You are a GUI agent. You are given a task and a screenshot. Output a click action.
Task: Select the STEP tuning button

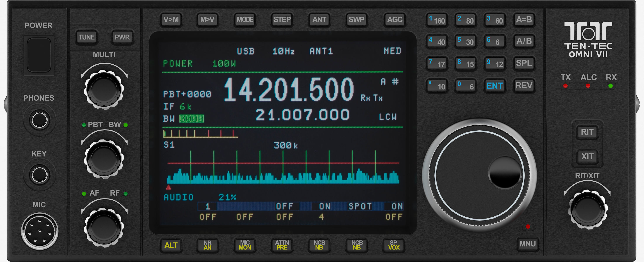(x=282, y=19)
